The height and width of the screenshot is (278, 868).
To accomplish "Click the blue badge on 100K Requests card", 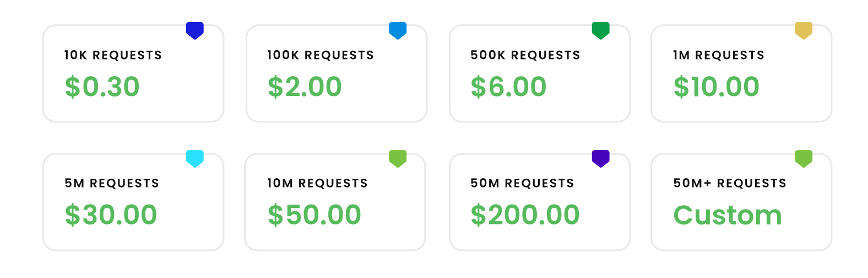I will [x=398, y=30].
